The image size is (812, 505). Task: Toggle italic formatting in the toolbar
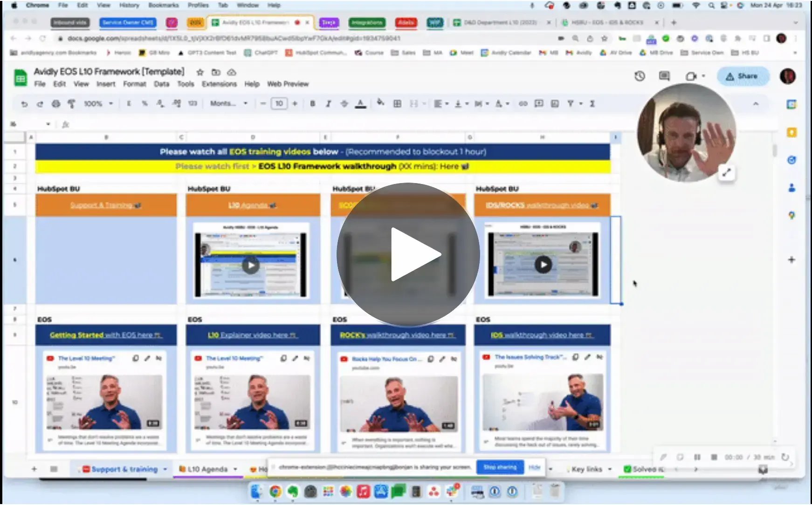(329, 103)
